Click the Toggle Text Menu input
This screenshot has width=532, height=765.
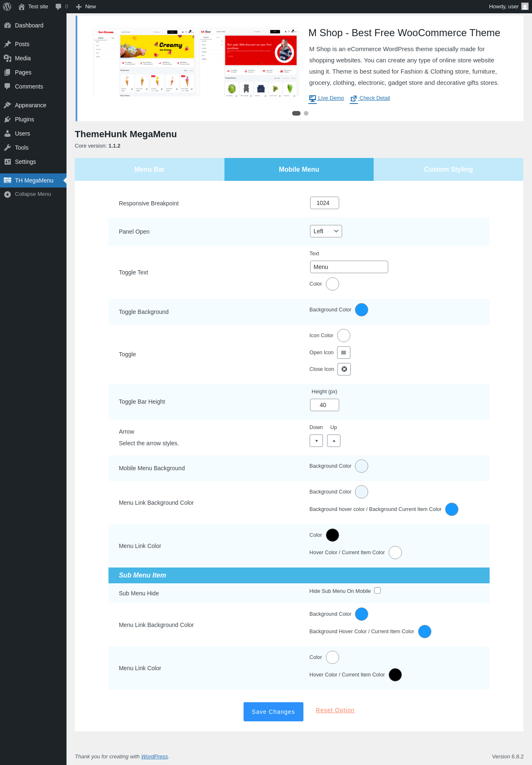(x=349, y=267)
